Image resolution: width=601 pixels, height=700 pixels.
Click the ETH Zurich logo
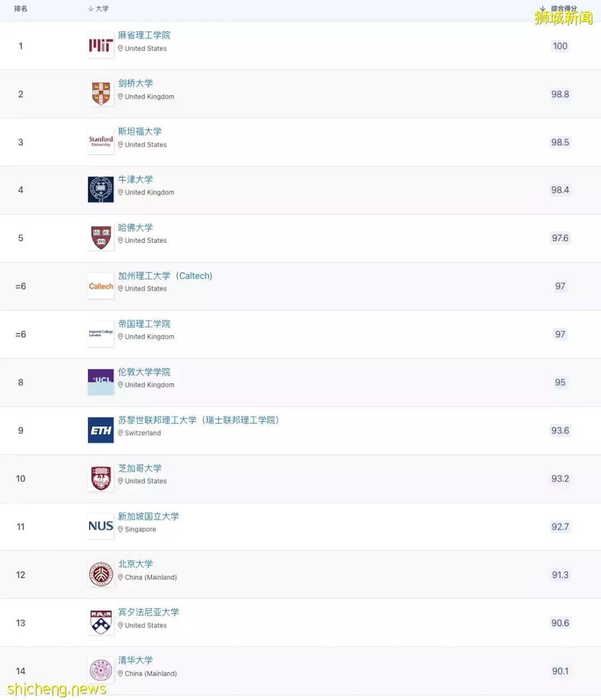coord(101,430)
